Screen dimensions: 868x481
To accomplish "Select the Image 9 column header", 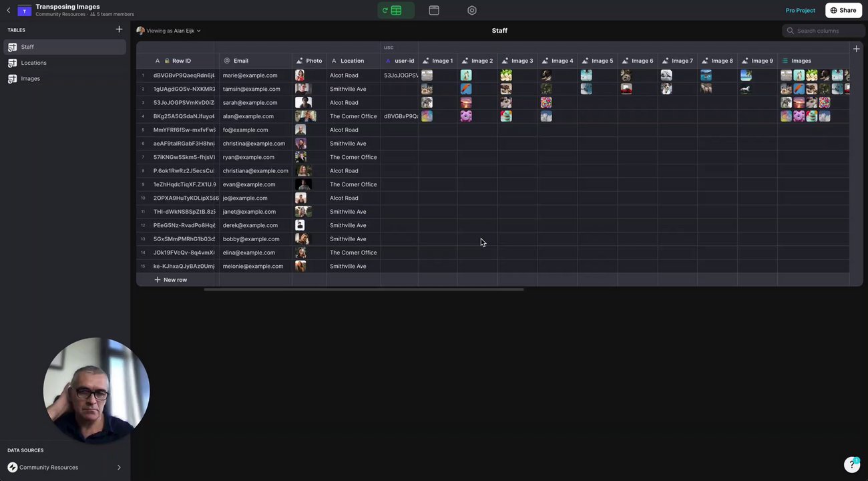I will pyautogui.click(x=758, y=61).
